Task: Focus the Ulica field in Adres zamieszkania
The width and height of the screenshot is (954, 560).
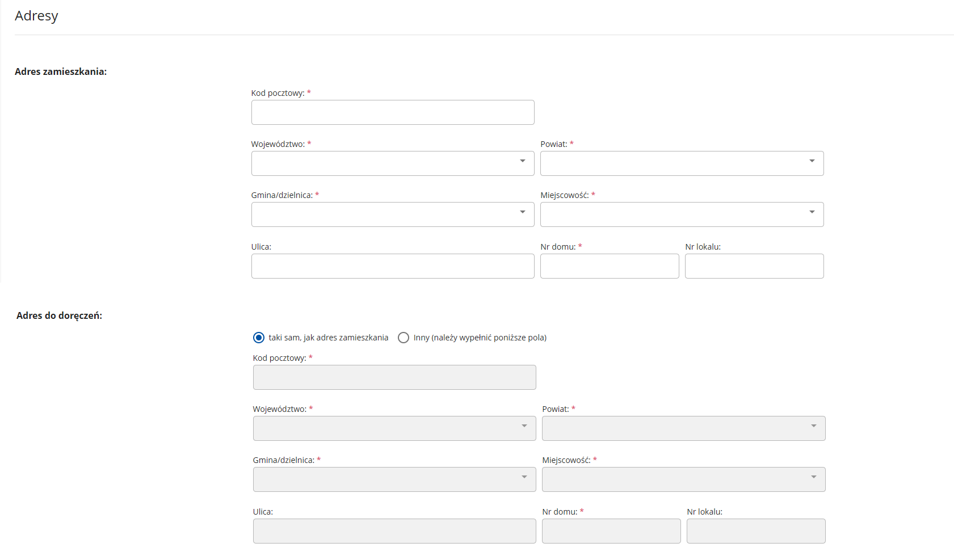Action: click(x=393, y=266)
